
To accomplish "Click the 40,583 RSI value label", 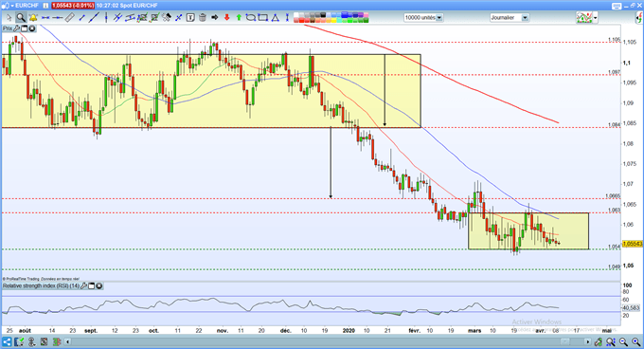I will pyautogui.click(x=631, y=307).
